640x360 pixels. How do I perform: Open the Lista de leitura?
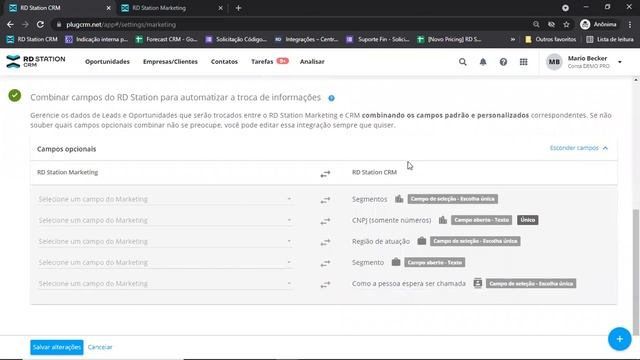pyautogui.click(x=610, y=40)
